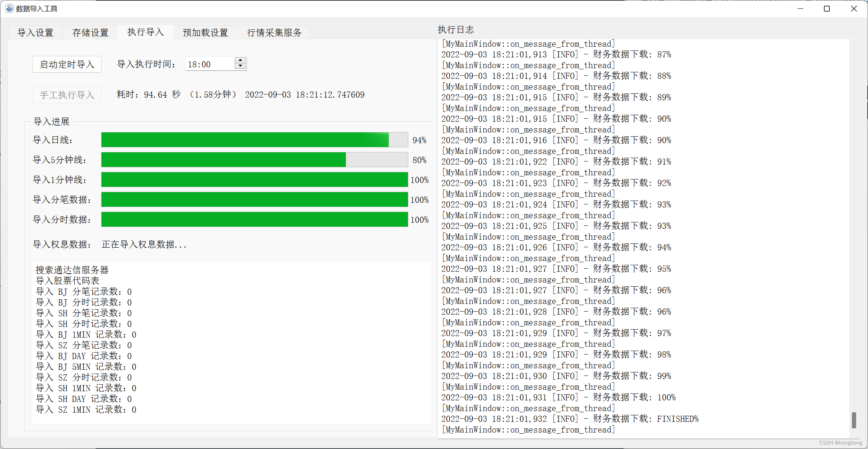Viewport: 868px width, 449px height.
Task: Minimize the data import tool window
Action: pyautogui.click(x=800, y=8)
